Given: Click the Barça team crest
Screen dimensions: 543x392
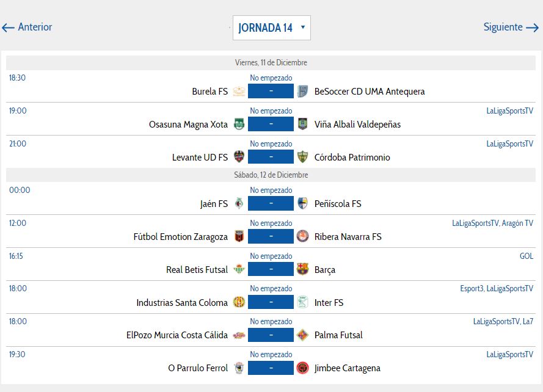Looking at the screenshot, I should point(302,270).
